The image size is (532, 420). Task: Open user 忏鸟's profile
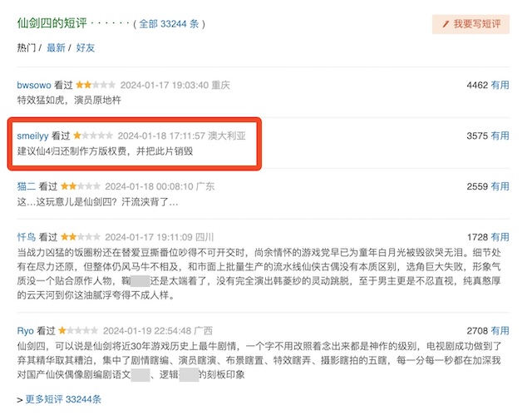coord(27,237)
